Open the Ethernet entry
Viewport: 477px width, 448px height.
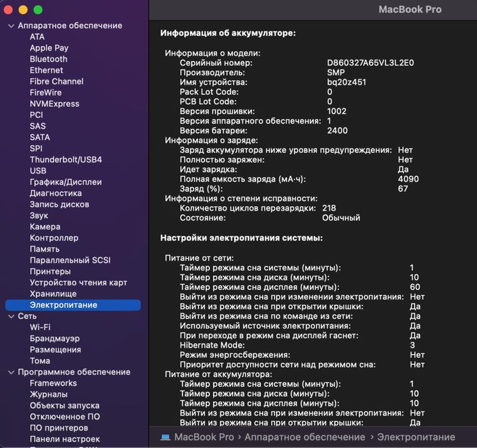pyautogui.click(x=46, y=70)
